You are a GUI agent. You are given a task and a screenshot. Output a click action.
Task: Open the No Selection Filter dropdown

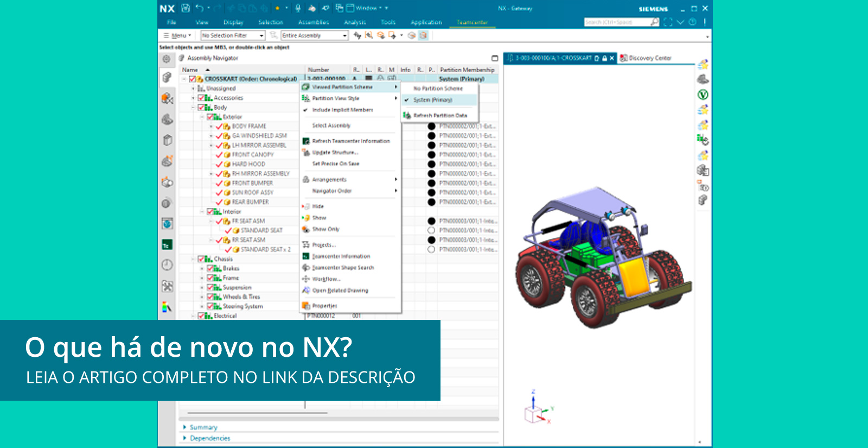(x=232, y=36)
